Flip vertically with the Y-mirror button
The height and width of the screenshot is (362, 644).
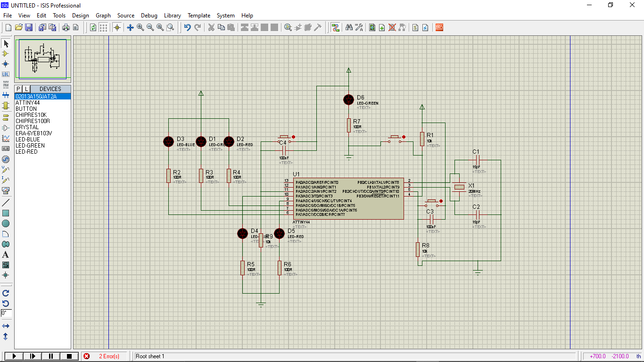(x=6, y=336)
